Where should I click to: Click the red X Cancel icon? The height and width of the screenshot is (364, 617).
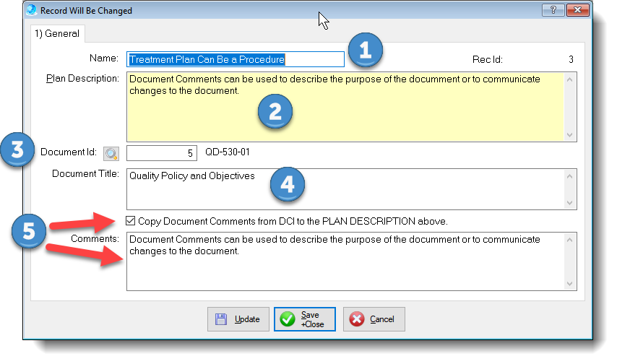[356, 319]
